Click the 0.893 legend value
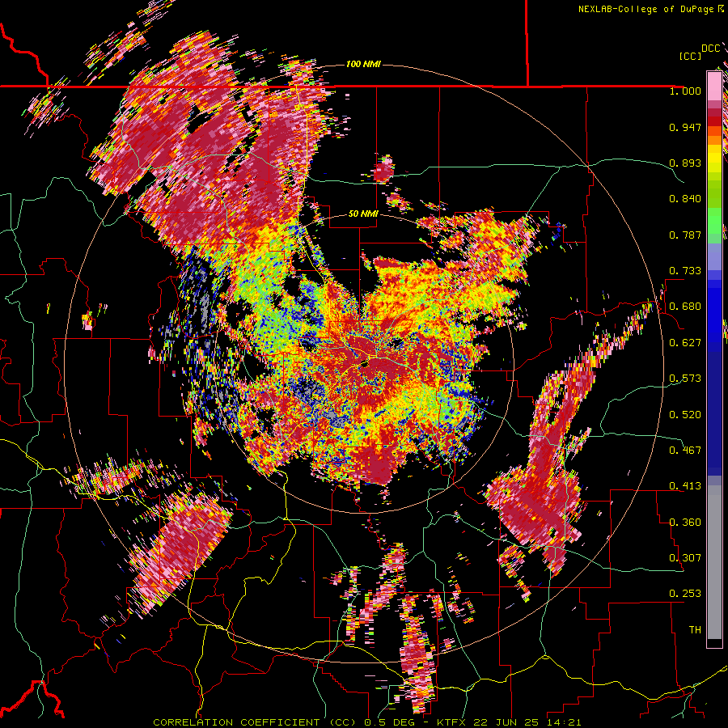Screen dimensions: 728x728 click(685, 163)
